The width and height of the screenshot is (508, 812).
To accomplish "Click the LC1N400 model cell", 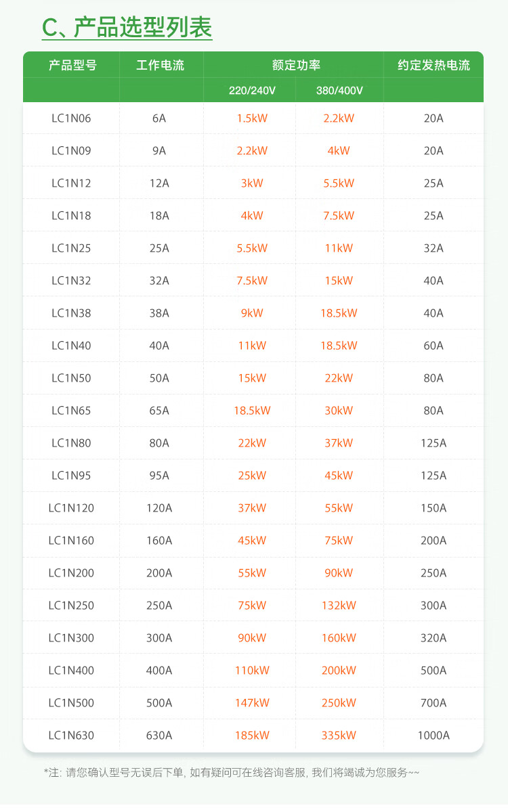I will tap(71, 671).
